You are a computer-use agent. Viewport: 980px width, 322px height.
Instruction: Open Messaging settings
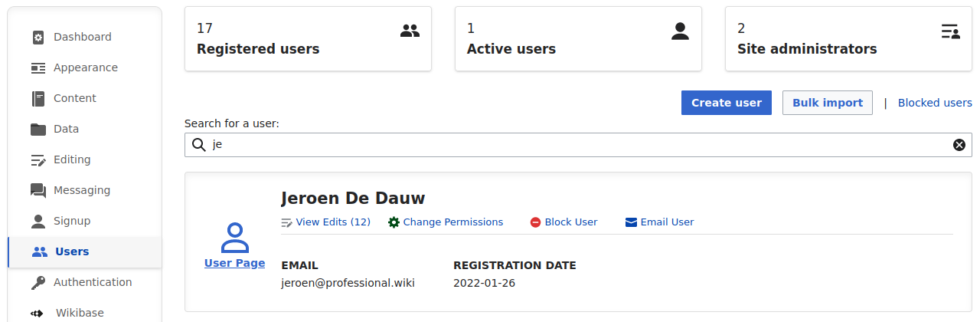click(x=81, y=190)
